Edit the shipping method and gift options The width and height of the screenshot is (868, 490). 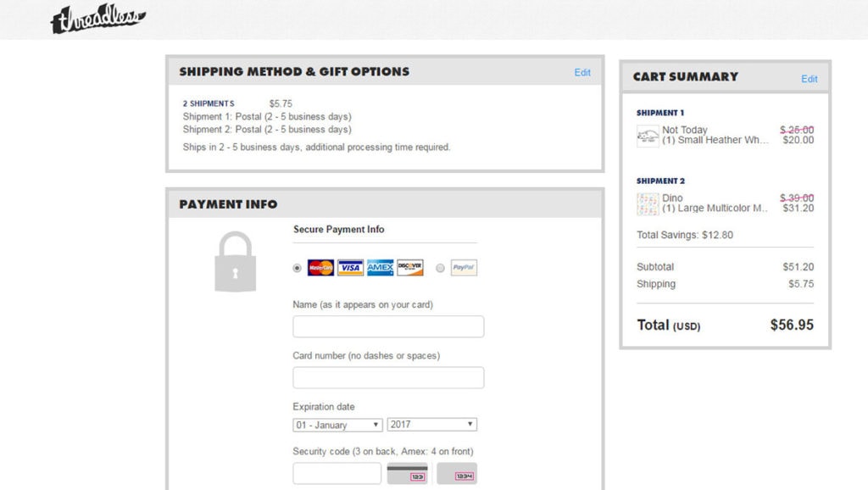tap(582, 73)
